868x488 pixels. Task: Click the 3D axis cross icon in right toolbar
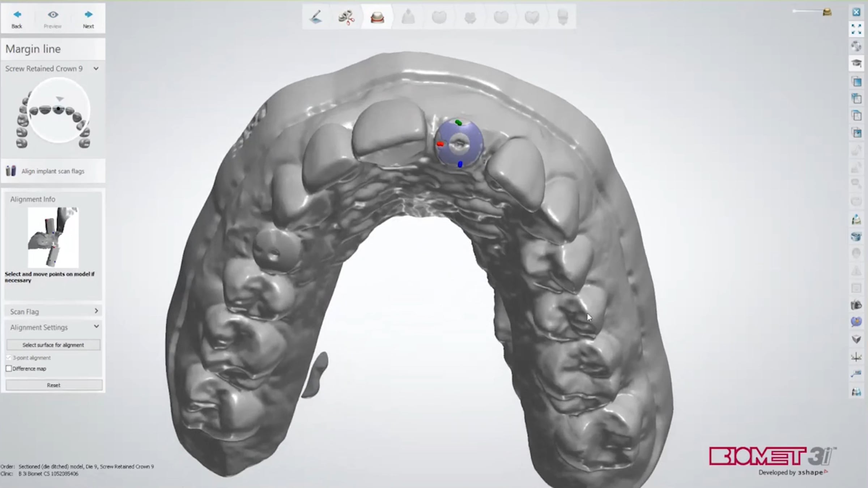coord(856,357)
